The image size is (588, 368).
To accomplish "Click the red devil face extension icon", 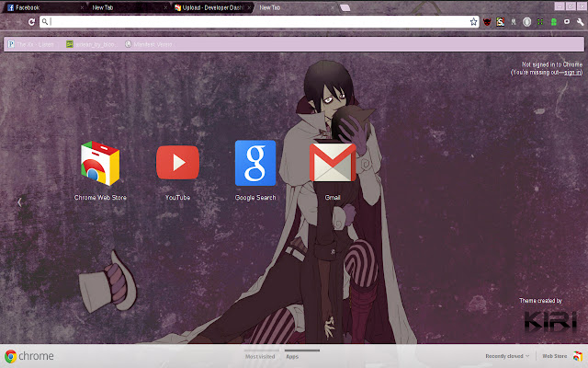I will (x=487, y=22).
